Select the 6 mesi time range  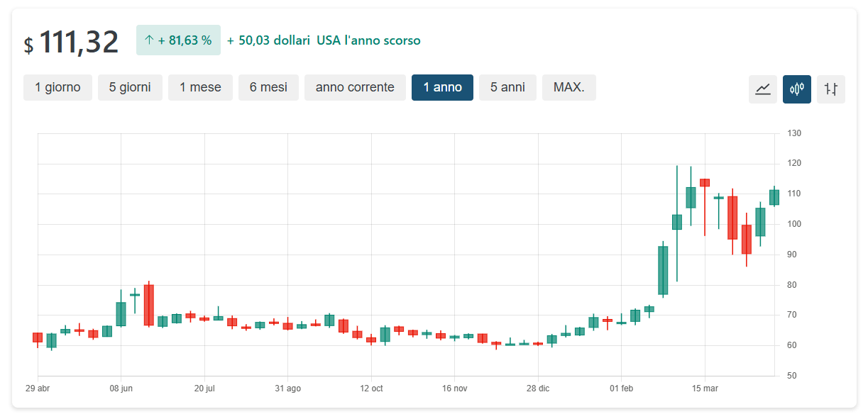(268, 87)
